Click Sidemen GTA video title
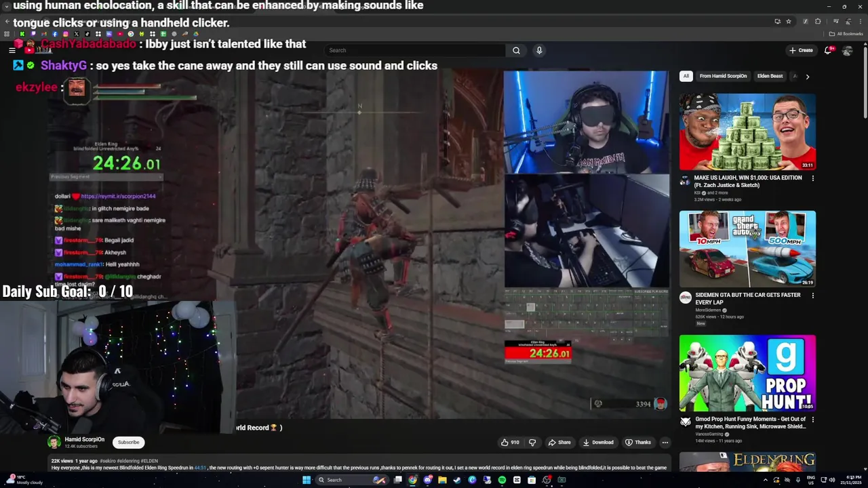Screen dimensions: 868x488 click(748, 299)
